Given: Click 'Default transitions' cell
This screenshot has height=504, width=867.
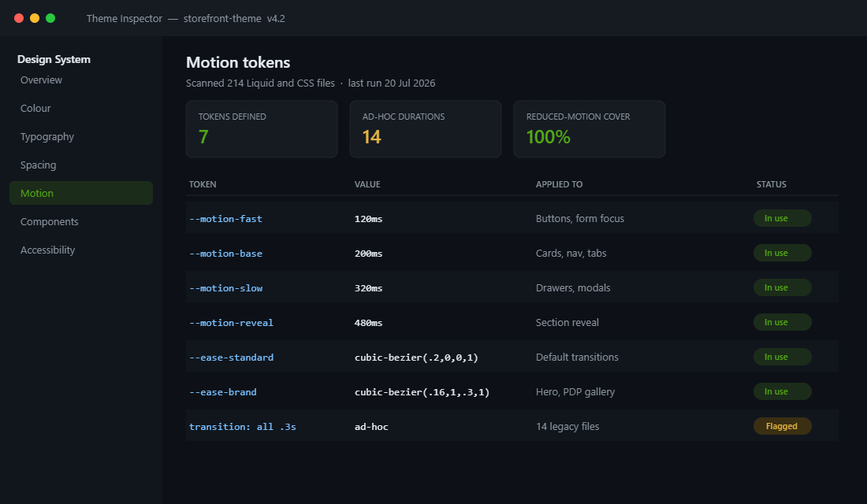Looking at the screenshot, I should 577,357.
